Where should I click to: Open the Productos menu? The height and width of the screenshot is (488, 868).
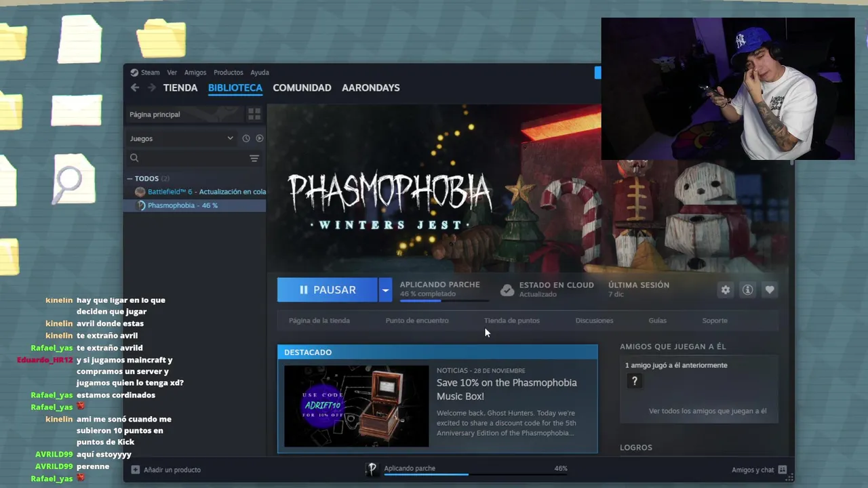click(228, 73)
